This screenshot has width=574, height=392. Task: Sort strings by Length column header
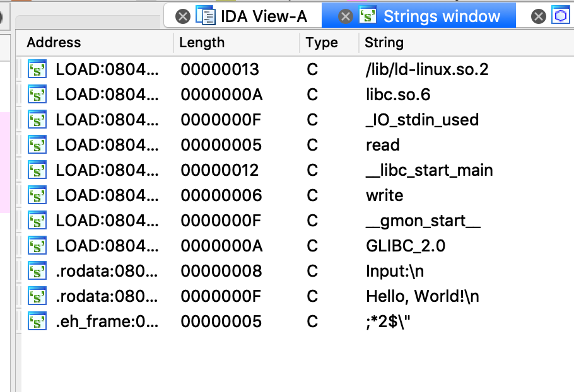click(x=202, y=42)
